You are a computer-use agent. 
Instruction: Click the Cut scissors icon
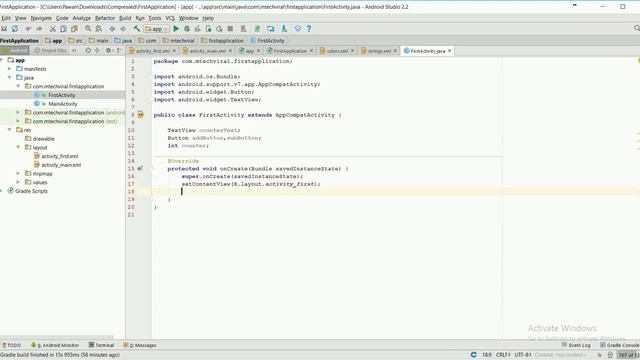(52, 29)
